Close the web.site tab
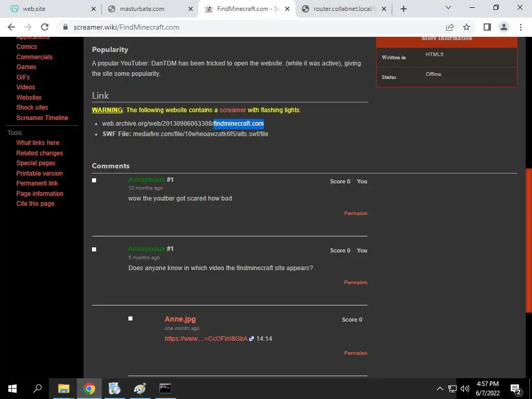532x399 pixels. pos(94,9)
